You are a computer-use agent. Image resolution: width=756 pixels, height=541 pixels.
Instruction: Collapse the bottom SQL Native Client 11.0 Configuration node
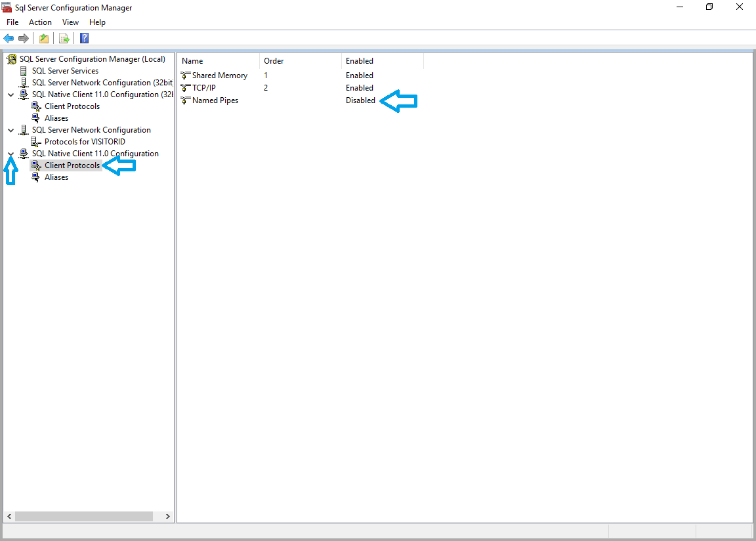(10, 154)
